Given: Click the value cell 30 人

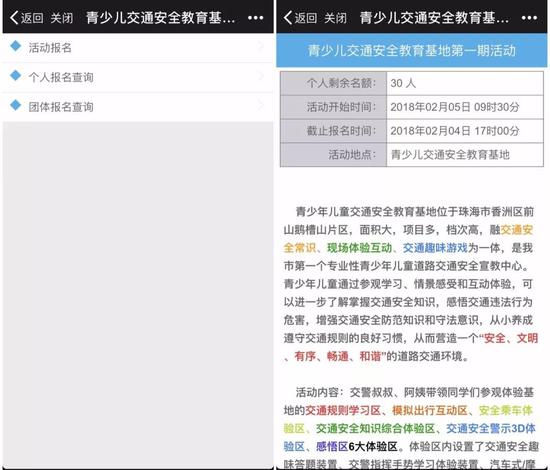Looking at the screenshot, I should pos(465,83).
